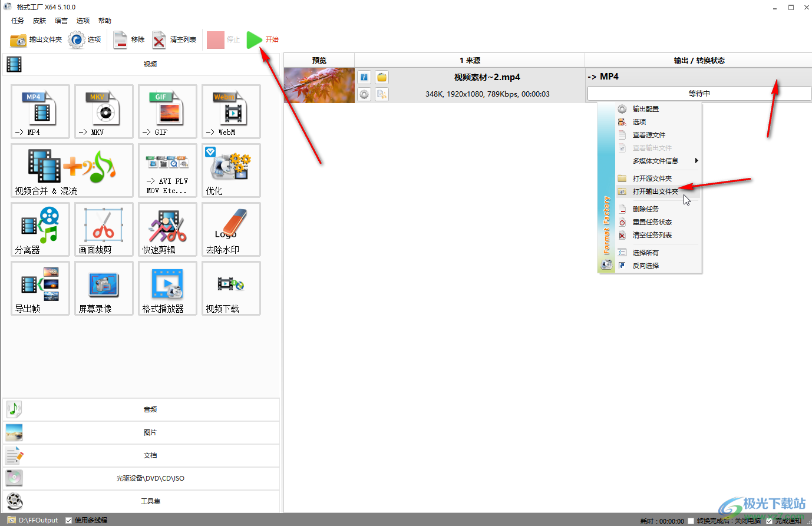Choose 选择所有 in context menu

658,253
